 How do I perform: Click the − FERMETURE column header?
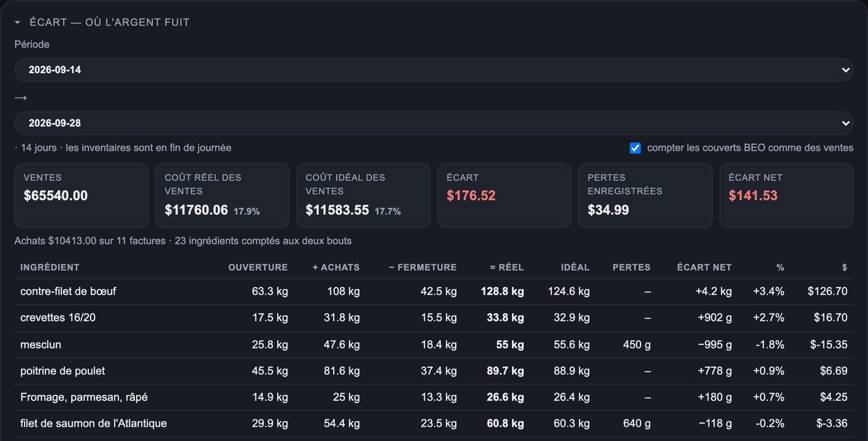click(423, 268)
